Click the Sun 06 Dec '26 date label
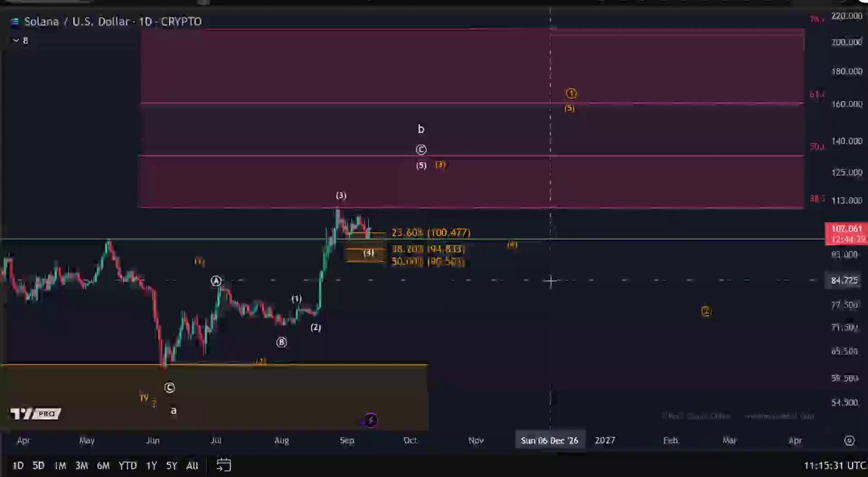Viewport: 868px width, 477px height. (x=550, y=440)
